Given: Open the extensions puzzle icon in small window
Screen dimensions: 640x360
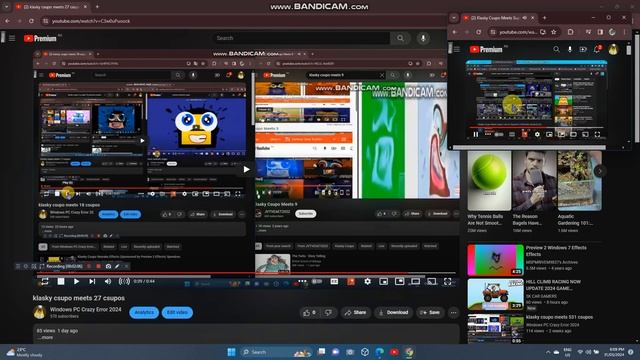Looking at the screenshot, I should [x=571, y=32].
